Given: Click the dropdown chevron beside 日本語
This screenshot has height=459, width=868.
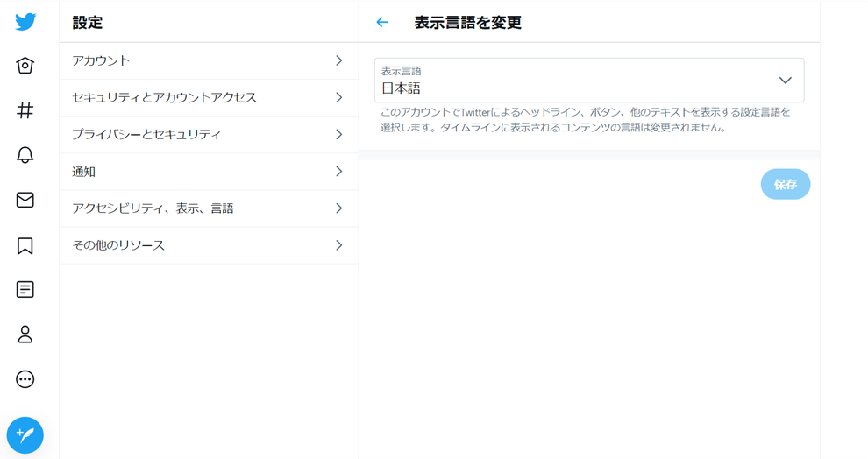Looking at the screenshot, I should pos(785,81).
